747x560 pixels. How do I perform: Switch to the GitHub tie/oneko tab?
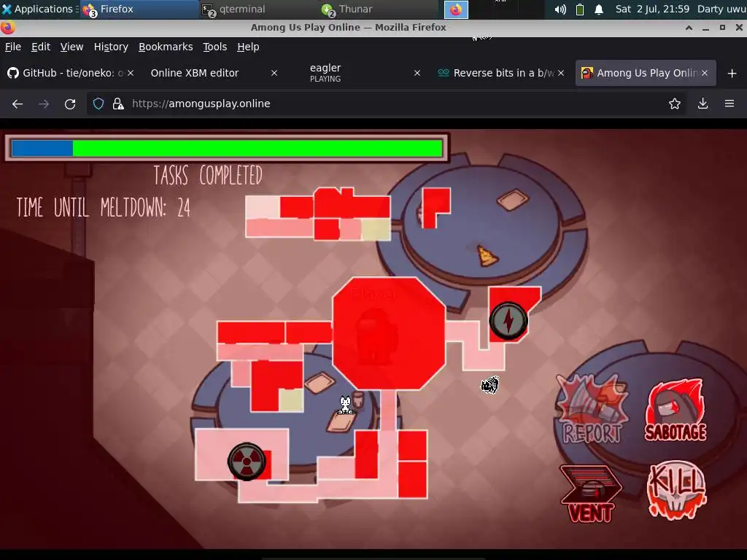tap(71, 73)
